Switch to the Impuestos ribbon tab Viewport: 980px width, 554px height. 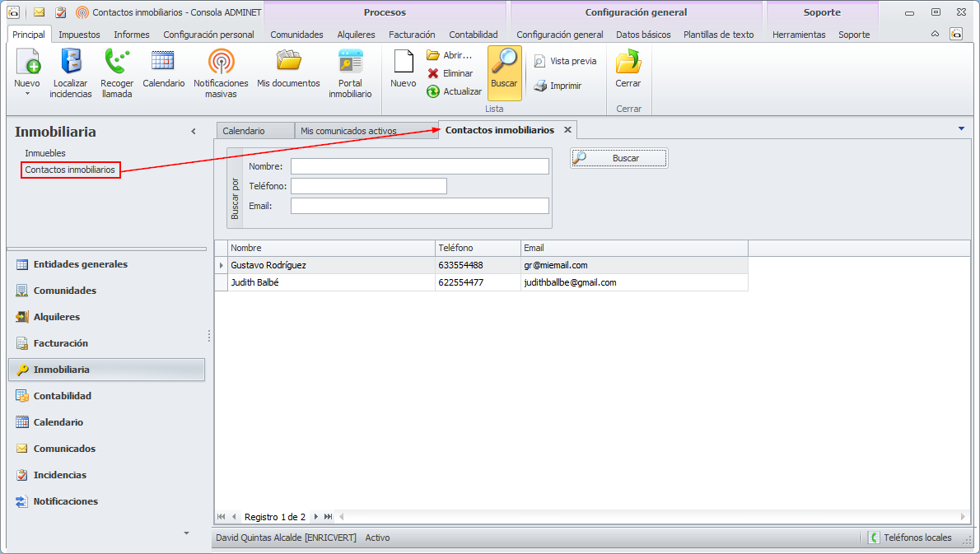pyautogui.click(x=79, y=35)
